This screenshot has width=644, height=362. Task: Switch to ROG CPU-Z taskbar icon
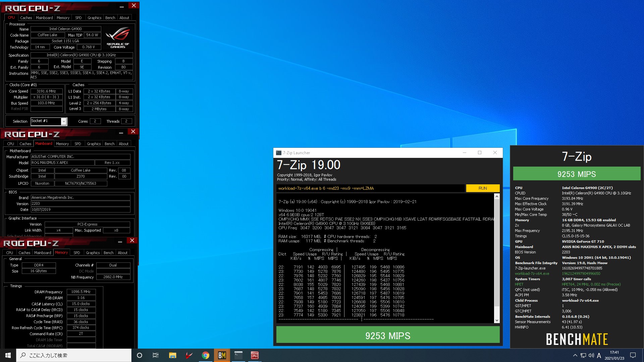click(x=255, y=355)
